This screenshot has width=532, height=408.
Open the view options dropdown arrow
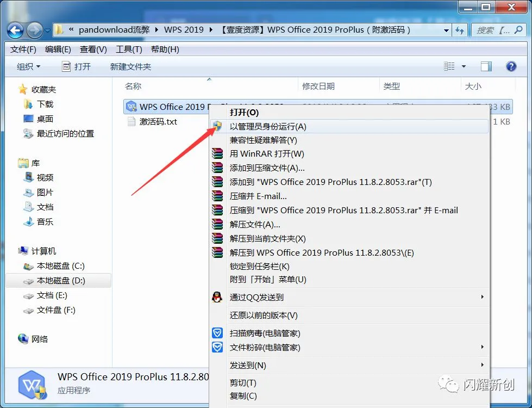coord(464,66)
